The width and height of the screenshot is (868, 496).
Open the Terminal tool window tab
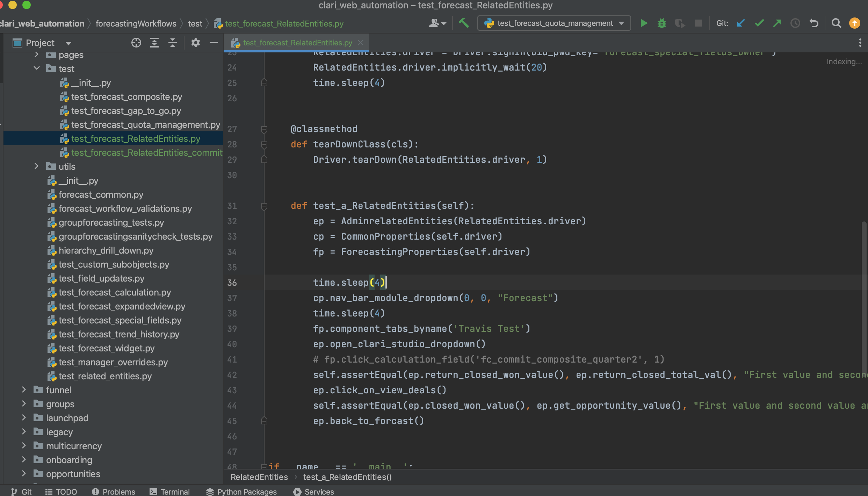coord(169,491)
